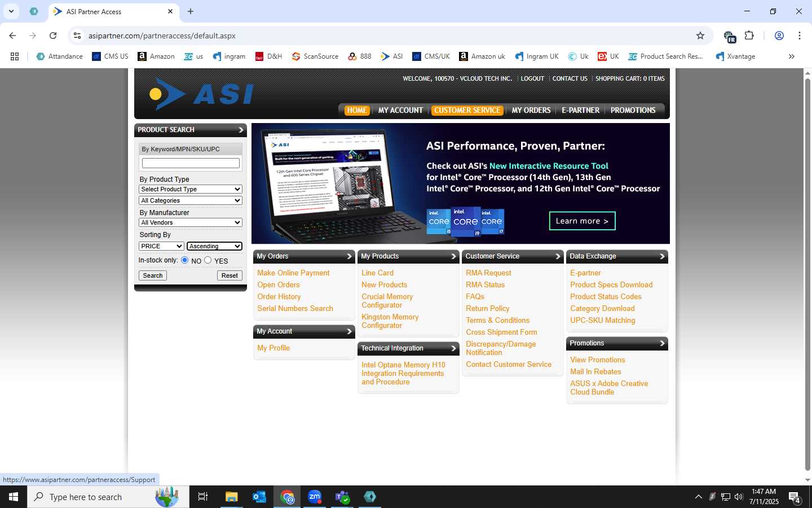
Task: Click the Keyword/MPN/SKU/UPC search field
Action: click(x=191, y=163)
